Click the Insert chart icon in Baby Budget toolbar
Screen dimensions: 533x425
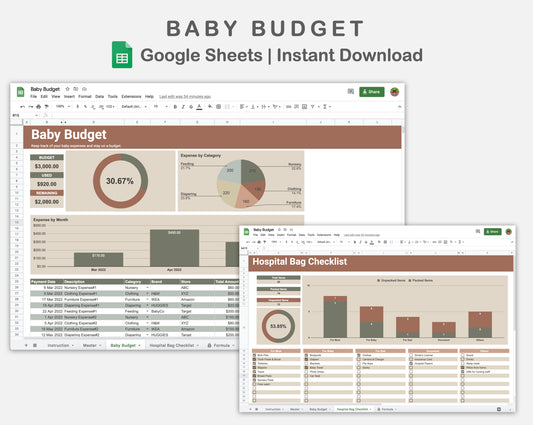pos(305,107)
